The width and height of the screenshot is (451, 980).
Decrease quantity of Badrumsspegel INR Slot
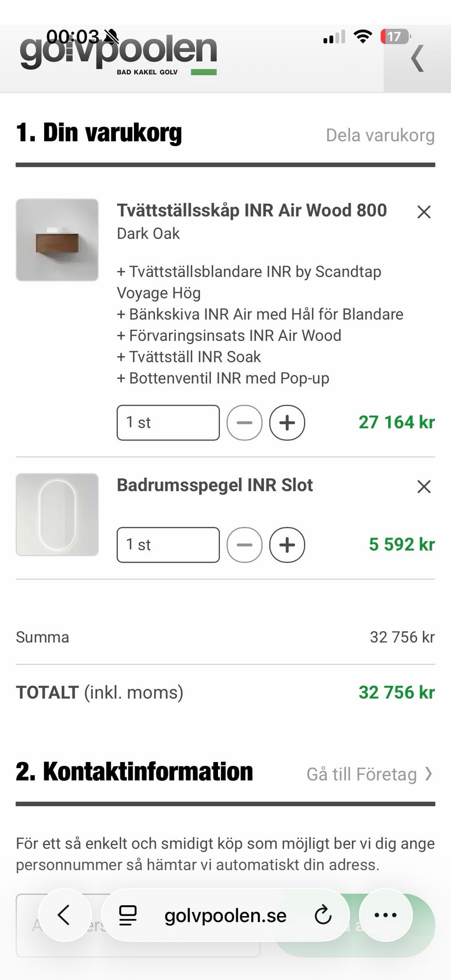click(244, 545)
